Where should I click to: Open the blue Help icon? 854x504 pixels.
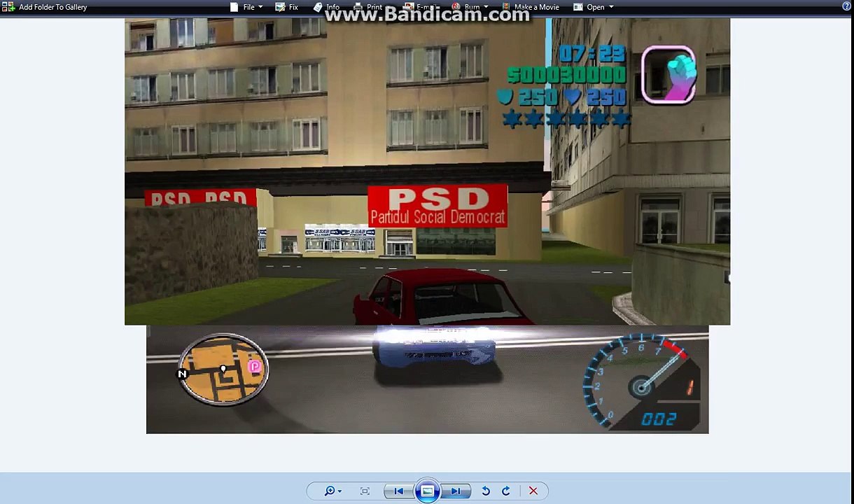click(x=846, y=6)
